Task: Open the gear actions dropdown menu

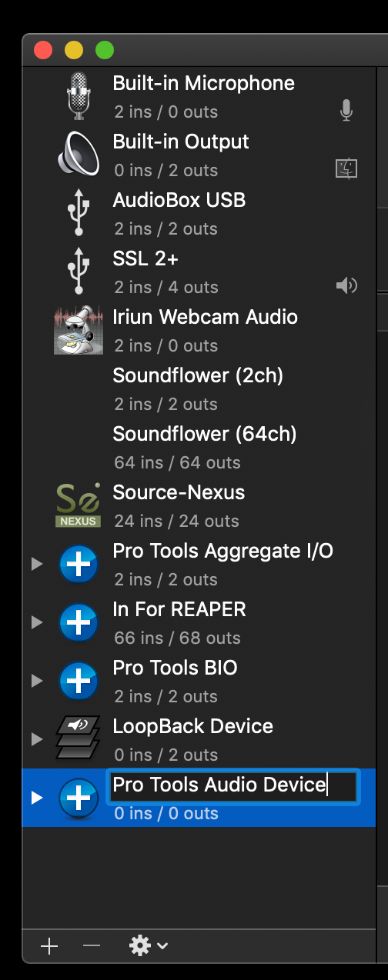Action: (148, 945)
